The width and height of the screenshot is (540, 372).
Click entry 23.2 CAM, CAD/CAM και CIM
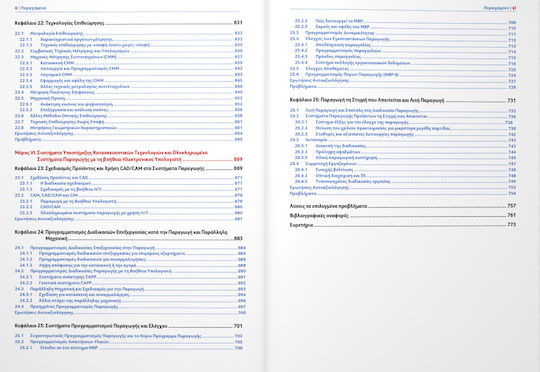128,195
